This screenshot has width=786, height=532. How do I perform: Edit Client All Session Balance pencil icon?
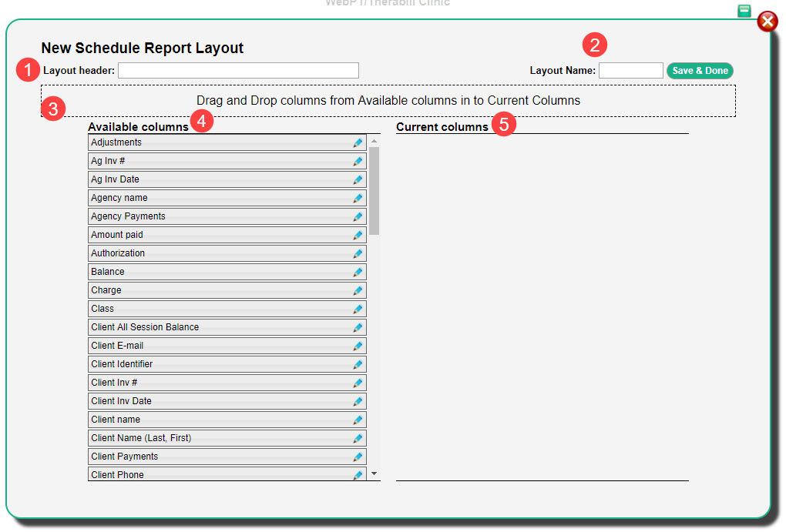(358, 328)
